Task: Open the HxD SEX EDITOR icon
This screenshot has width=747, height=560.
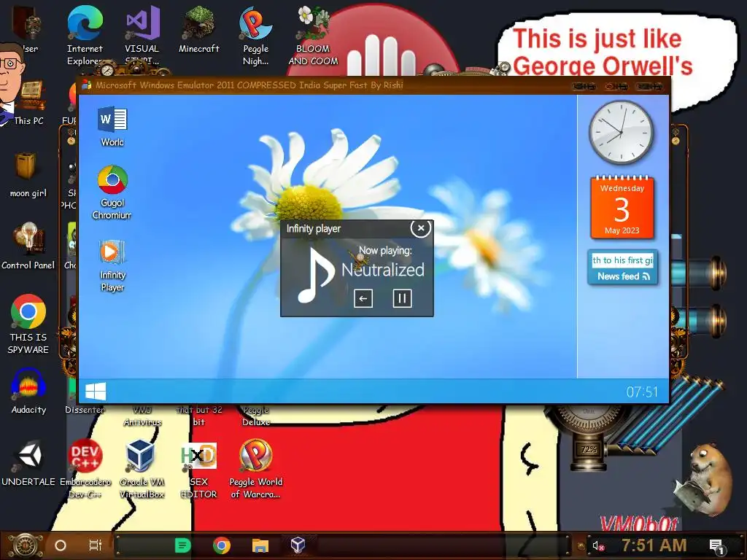Action: click(x=198, y=469)
